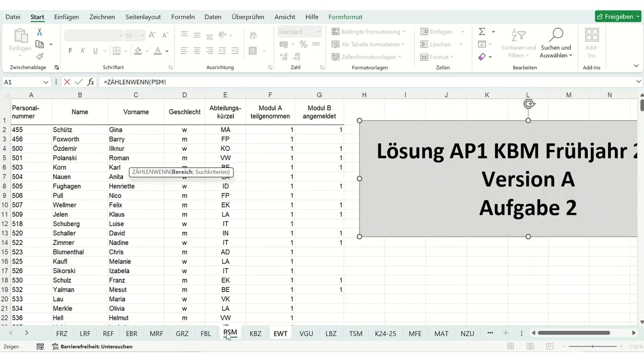Viewport: 644px width, 362px height.
Task: Click the wrap text icon
Action: coord(253,35)
